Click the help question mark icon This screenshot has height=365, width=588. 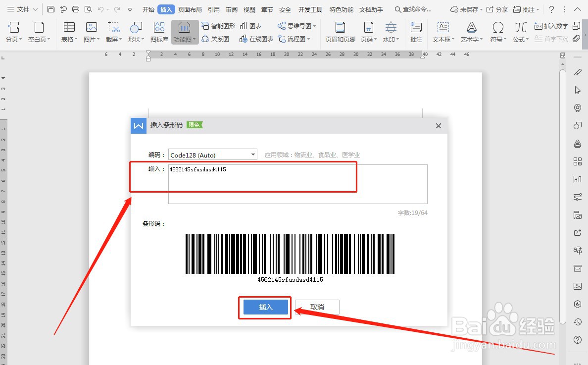click(551, 9)
